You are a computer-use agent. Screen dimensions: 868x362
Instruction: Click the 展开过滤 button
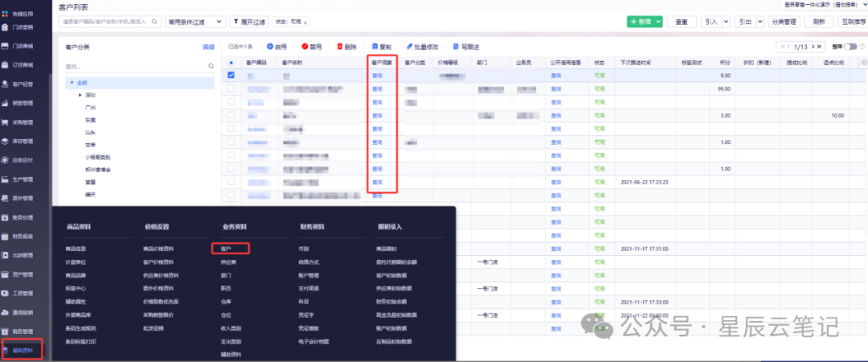coord(248,22)
